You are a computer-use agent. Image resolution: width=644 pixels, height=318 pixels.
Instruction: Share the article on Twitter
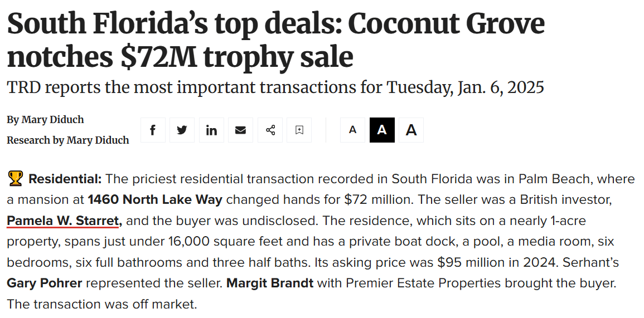[182, 130]
